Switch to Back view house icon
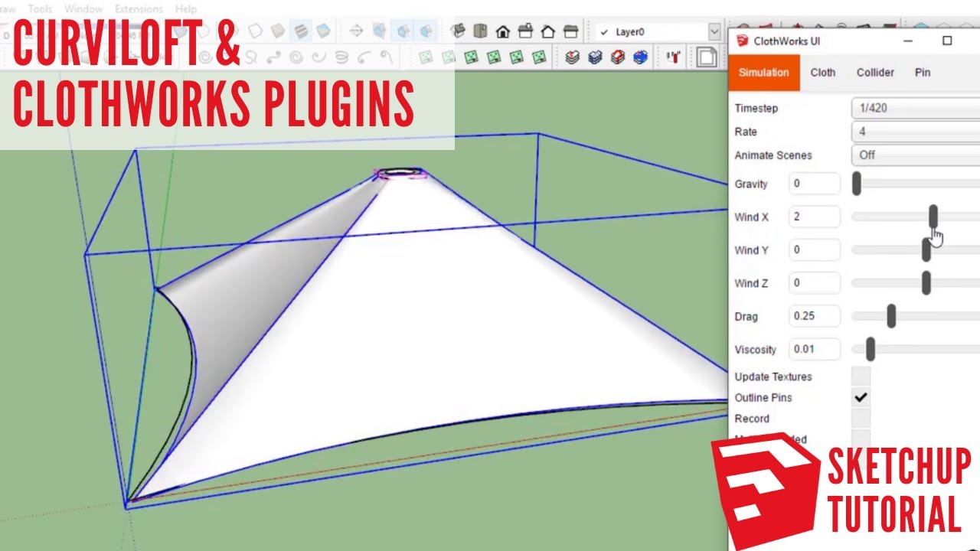The width and height of the screenshot is (980, 551). coord(548,31)
